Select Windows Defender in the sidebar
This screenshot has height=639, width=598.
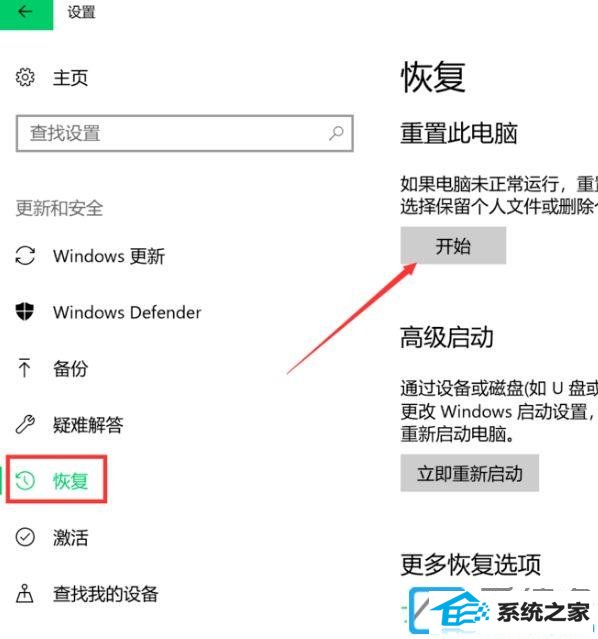(127, 313)
